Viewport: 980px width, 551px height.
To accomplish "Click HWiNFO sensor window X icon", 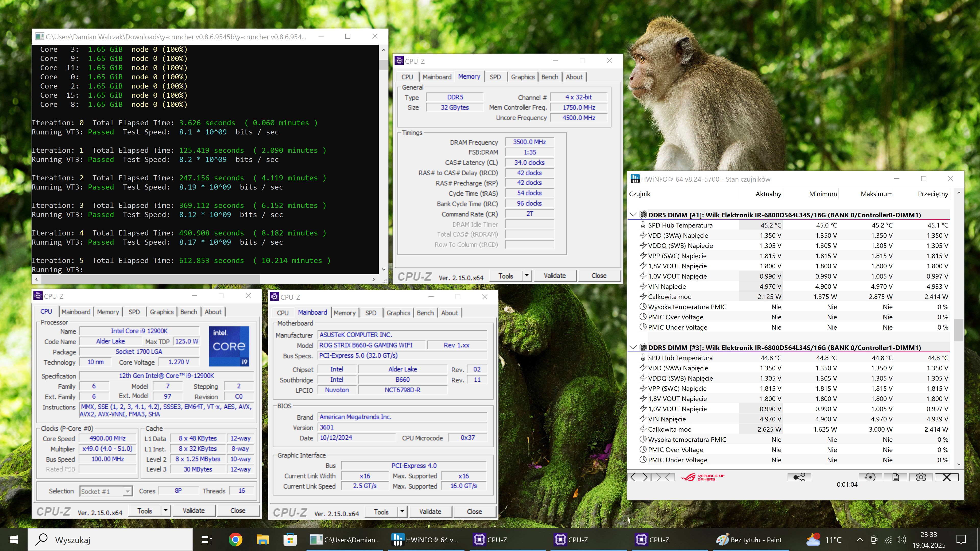I will (947, 477).
